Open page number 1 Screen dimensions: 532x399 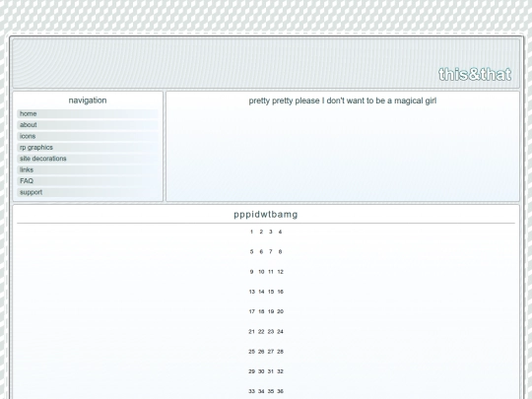[251, 232]
